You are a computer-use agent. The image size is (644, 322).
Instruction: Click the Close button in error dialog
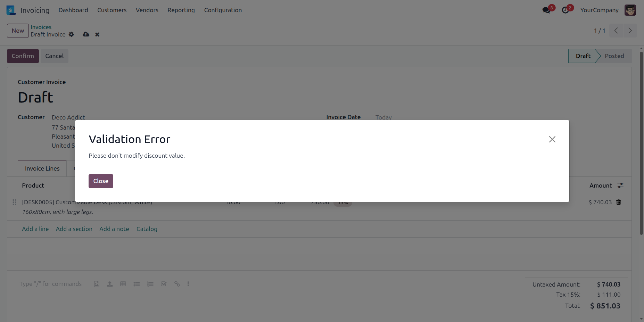point(101,181)
